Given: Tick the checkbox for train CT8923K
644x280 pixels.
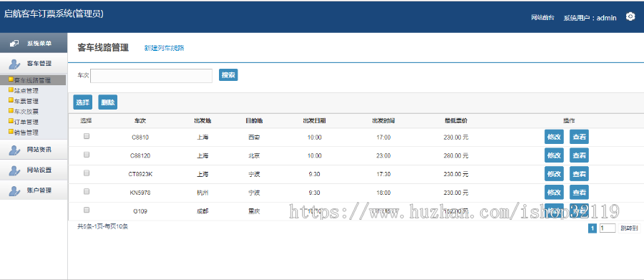Looking at the screenshot, I should point(87,173).
